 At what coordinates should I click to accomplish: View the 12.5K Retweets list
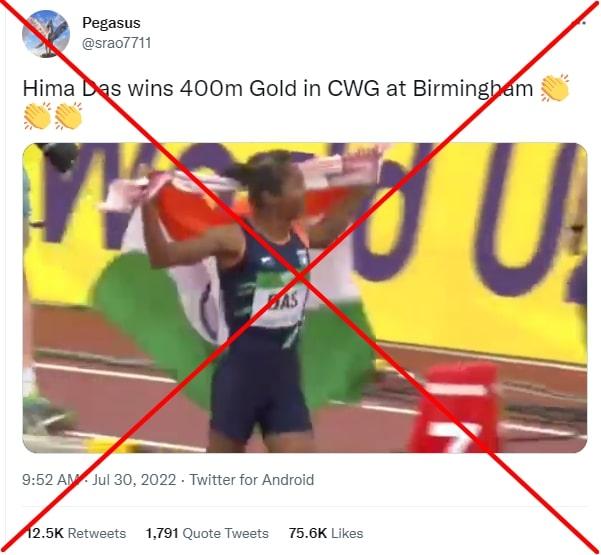coord(75,533)
